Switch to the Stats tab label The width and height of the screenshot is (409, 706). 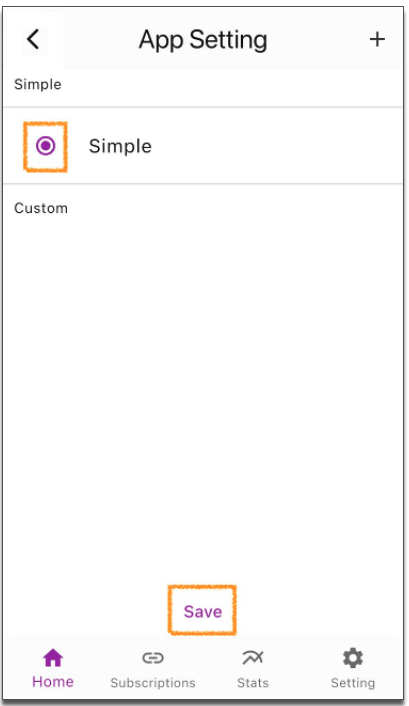(x=253, y=683)
